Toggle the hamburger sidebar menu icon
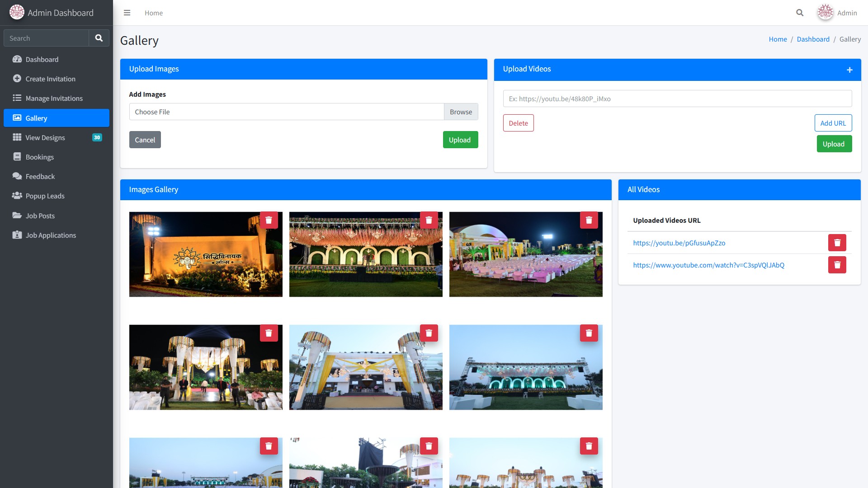Image resolution: width=868 pixels, height=488 pixels. (x=127, y=13)
